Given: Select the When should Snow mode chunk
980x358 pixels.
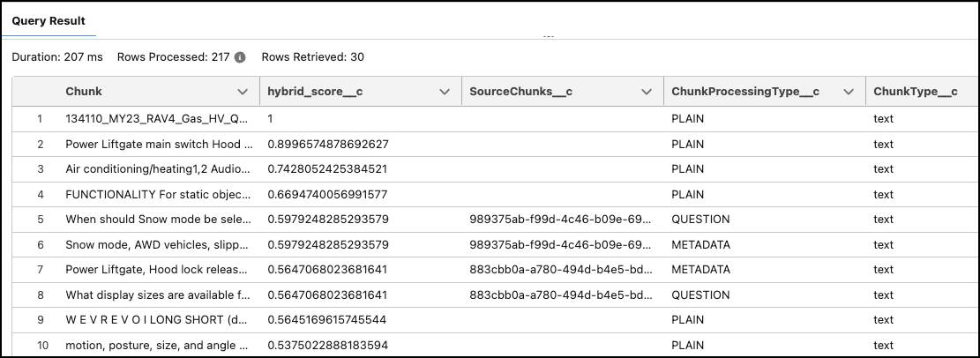Looking at the screenshot, I should [160, 220].
